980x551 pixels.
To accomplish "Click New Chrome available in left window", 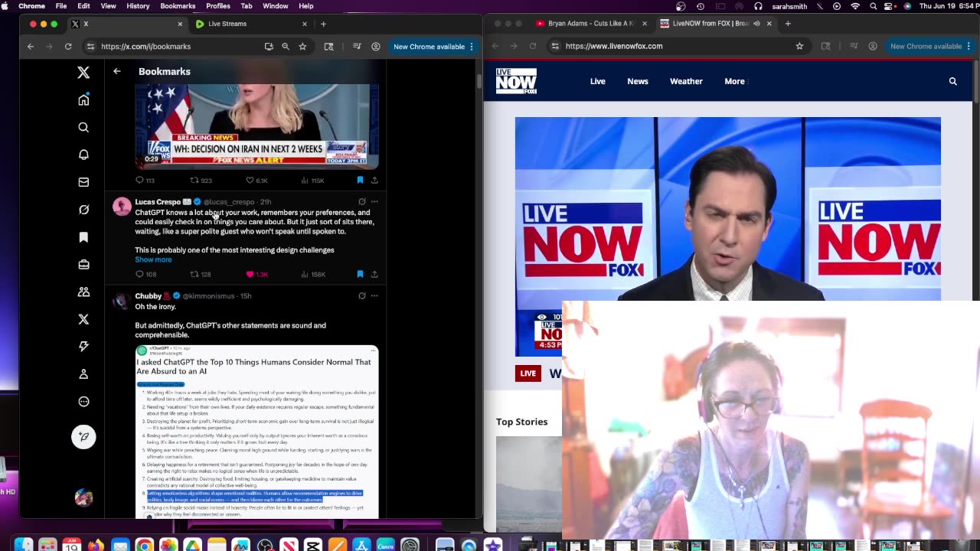I will (x=429, y=47).
